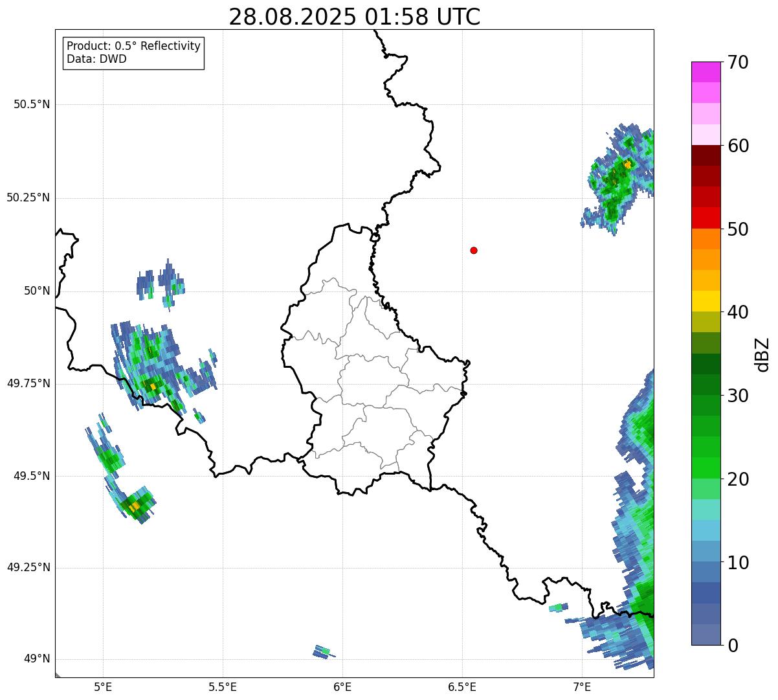Click the 49.75°N latitude label
The width and height of the screenshot is (778, 700).
point(28,383)
